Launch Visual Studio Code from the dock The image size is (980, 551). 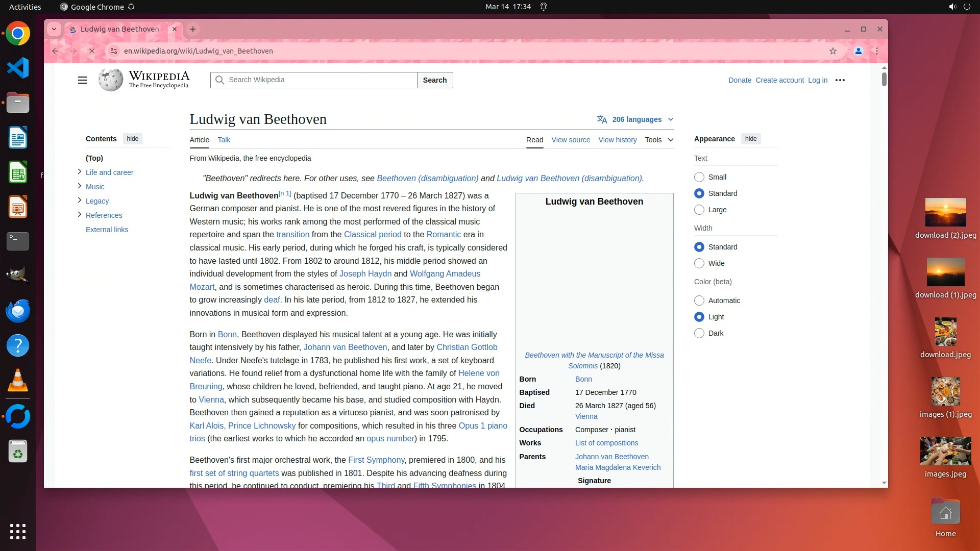(18, 68)
